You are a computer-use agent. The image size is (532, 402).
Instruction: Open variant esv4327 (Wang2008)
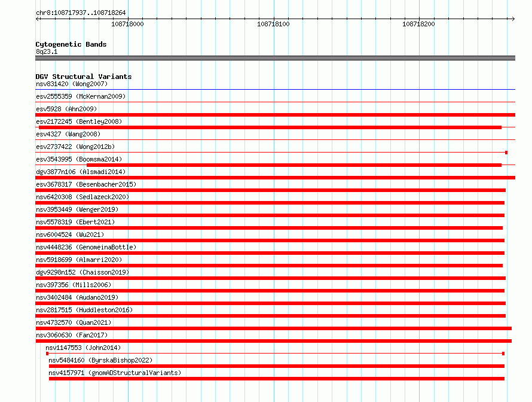click(68, 134)
